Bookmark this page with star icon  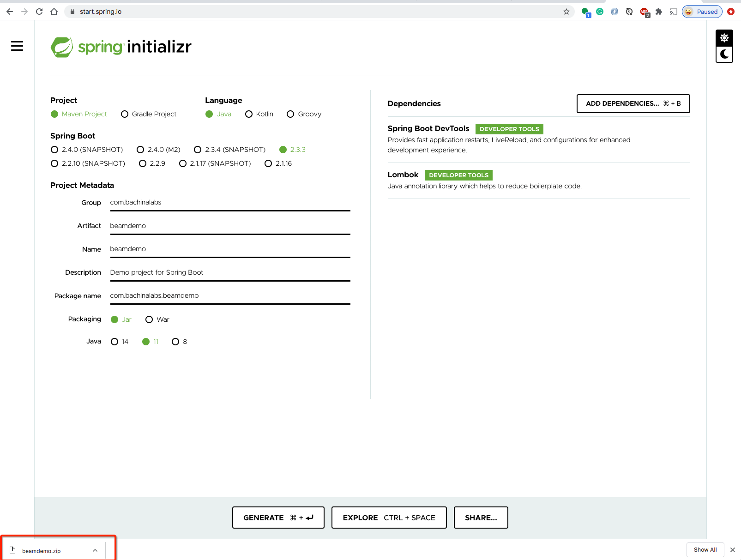point(566,12)
